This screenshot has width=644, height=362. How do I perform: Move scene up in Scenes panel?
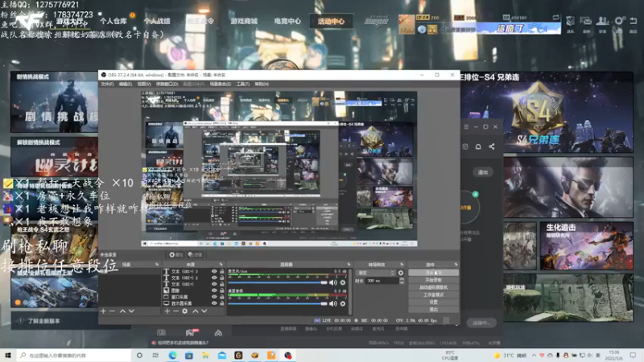[x=122, y=311]
